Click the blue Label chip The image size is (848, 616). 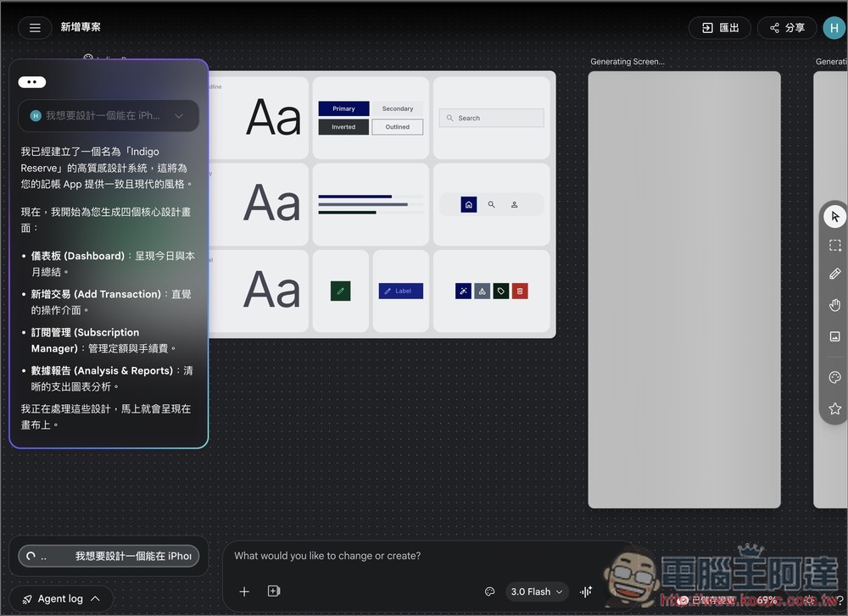pos(401,291)
